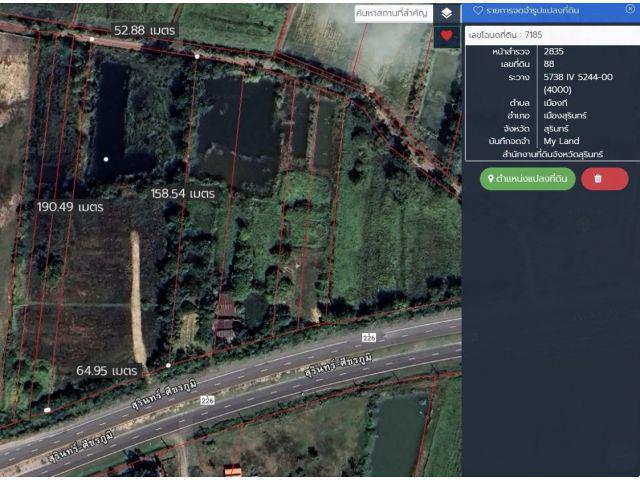
Task: Click the green land parcel location button
Action: pos(527,179)
